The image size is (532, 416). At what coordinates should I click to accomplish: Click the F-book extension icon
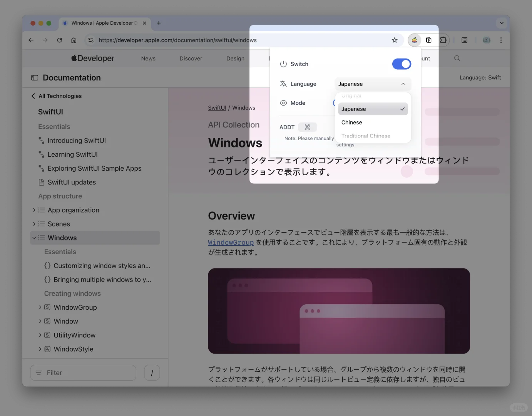click(x=428, y=40)
